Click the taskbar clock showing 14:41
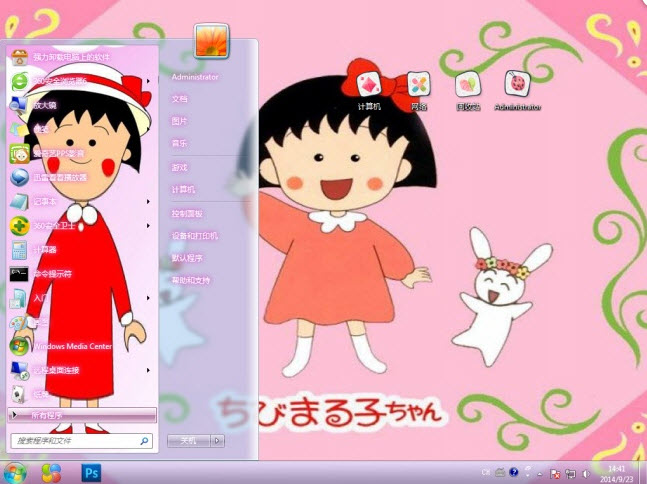 click(616, 474)
